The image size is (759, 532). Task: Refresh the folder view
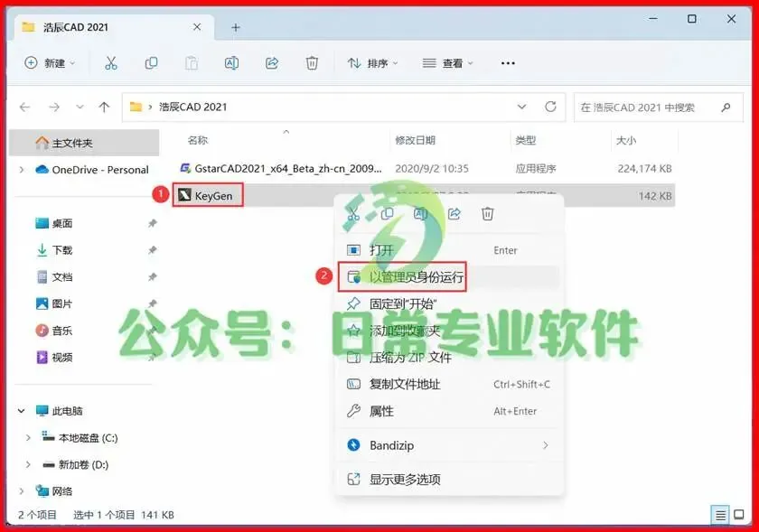tap(550, 107)
